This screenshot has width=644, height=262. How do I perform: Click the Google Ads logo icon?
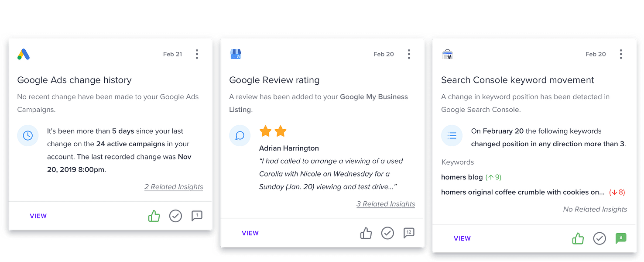click(x=24, y=54)
